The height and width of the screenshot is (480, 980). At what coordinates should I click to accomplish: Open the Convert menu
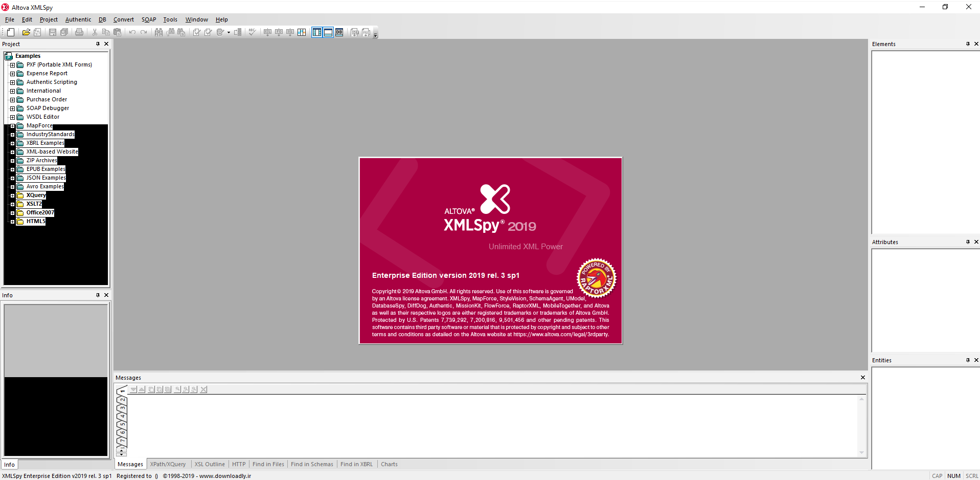click(124, 19)
